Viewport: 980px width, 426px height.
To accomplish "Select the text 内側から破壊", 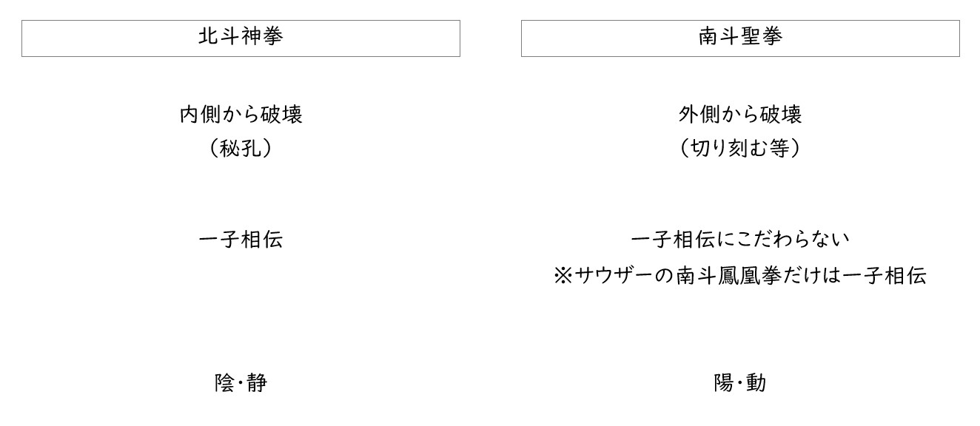I will [x=241, y=115].
